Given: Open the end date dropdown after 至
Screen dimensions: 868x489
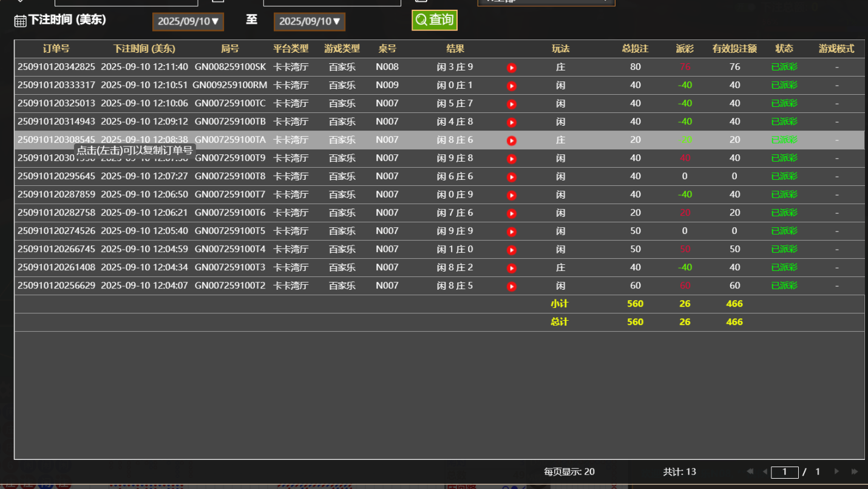Looking at the screenshot, I should 310,22.
